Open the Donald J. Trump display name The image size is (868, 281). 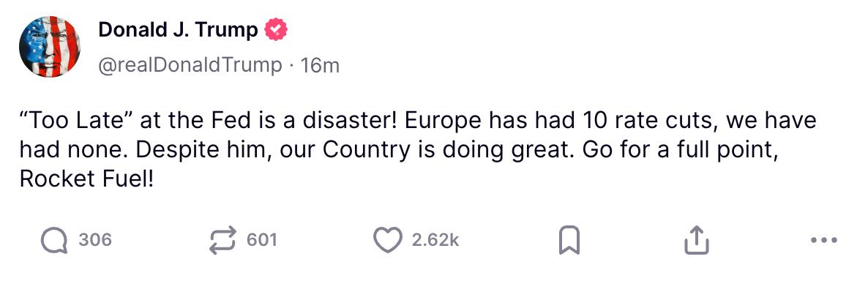point(179,31)
